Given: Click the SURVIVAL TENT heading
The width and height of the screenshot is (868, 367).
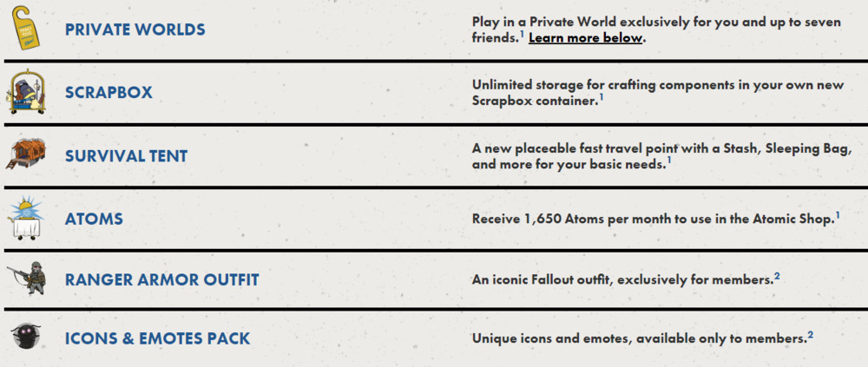Looking at the screenshot, I should pos(126,157).
